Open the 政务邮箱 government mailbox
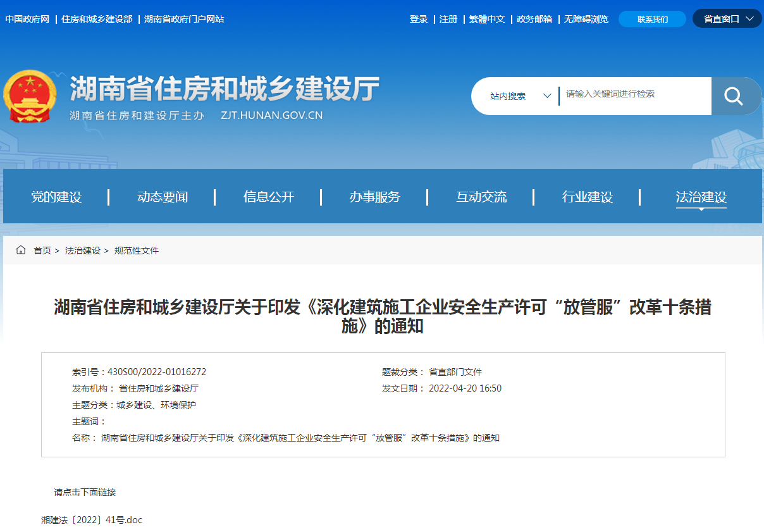 (x=534, y=19)
